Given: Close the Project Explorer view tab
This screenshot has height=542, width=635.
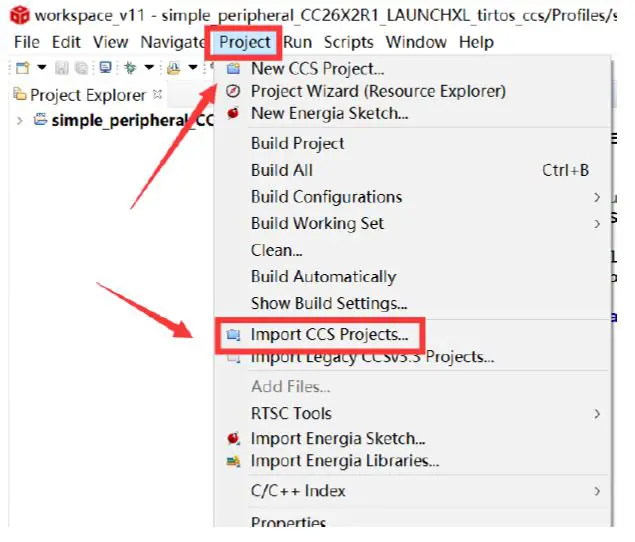Looking at the screenshot, I should 156,95.
